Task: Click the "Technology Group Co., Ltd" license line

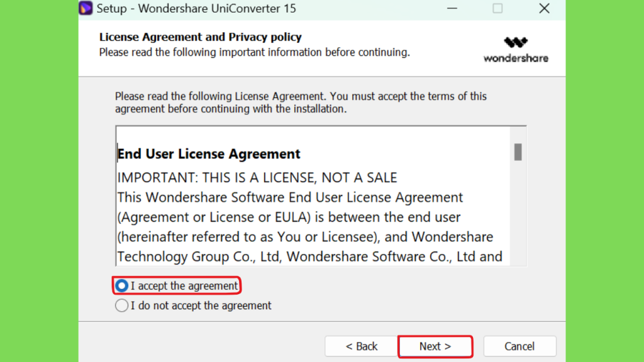Action: [309, 256]
